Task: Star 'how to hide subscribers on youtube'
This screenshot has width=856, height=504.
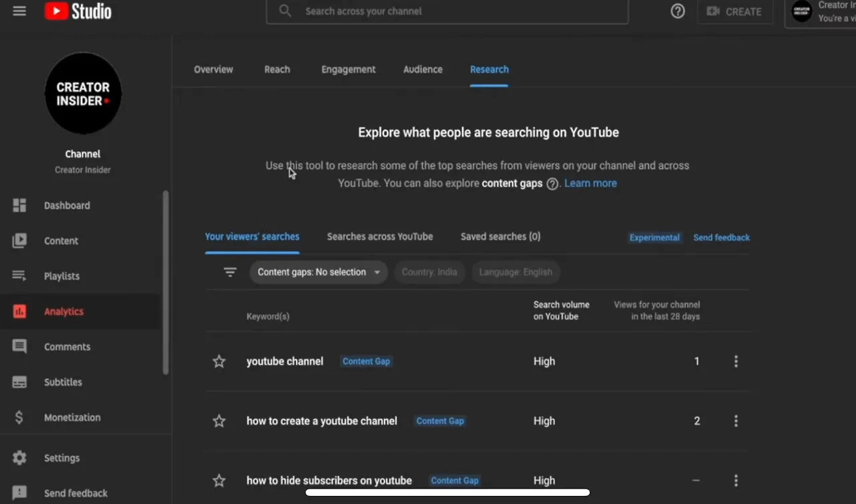Action: click(219, 480)
